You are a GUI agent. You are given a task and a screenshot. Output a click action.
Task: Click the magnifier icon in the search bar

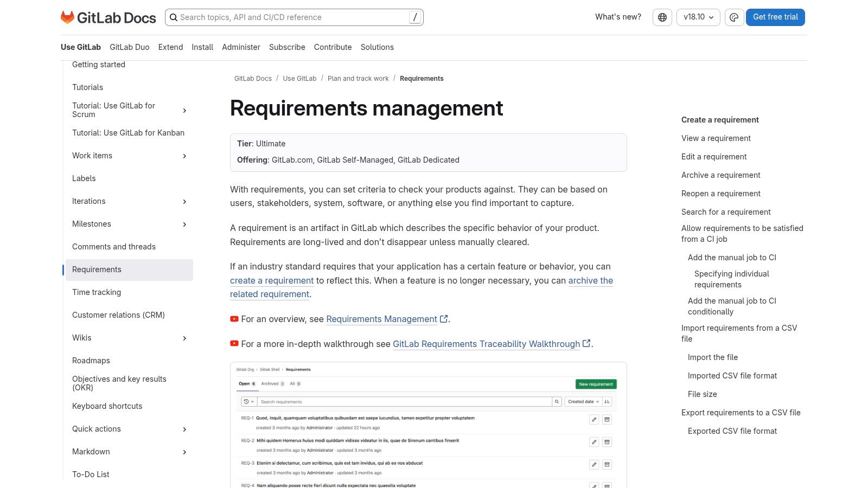tap(173, 17)
